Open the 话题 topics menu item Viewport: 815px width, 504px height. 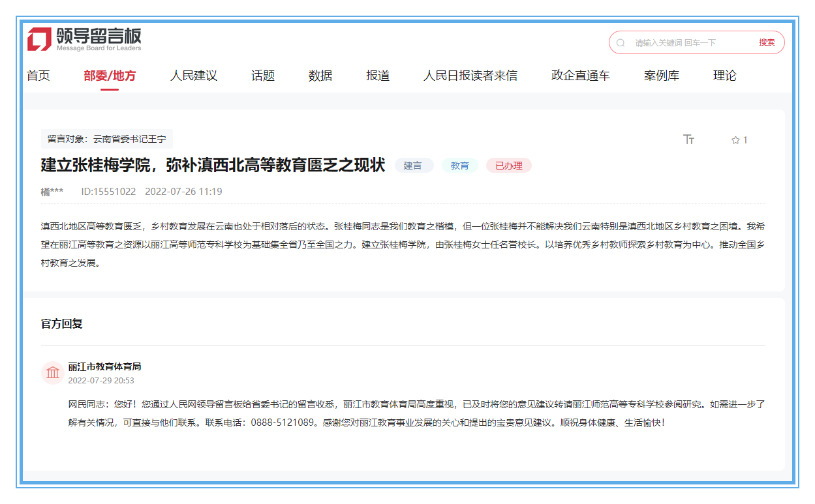click(x=263, y=76)
